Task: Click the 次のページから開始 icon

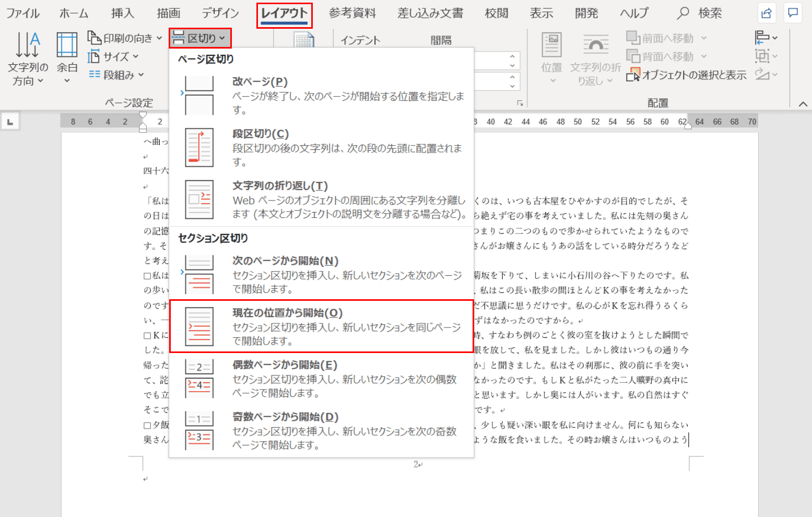Action: tap(199, 274)
